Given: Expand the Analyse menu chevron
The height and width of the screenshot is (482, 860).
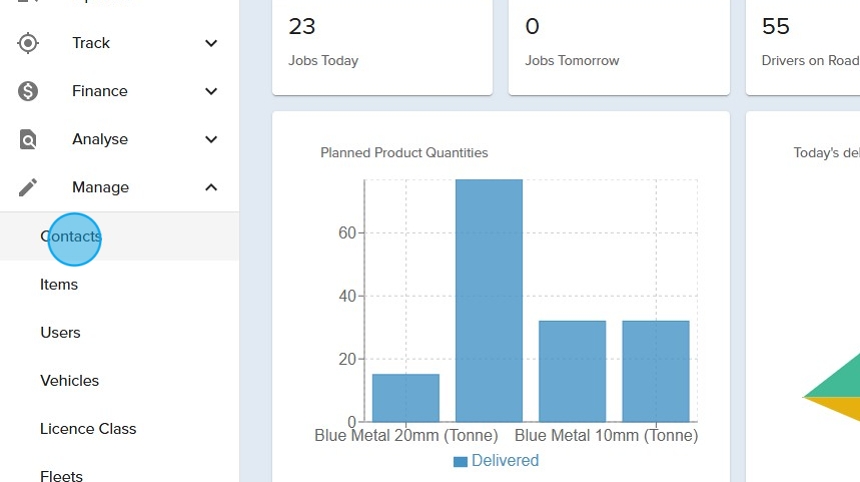Looking at the screenshot, I should 211,139.
